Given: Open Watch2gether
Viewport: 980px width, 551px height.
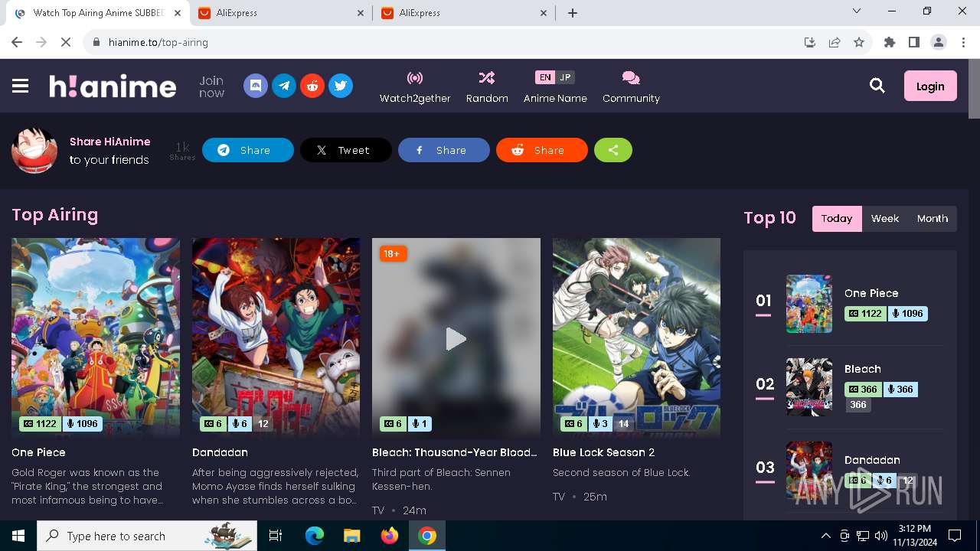Looking at the screenshot, I should coord(415,86).
